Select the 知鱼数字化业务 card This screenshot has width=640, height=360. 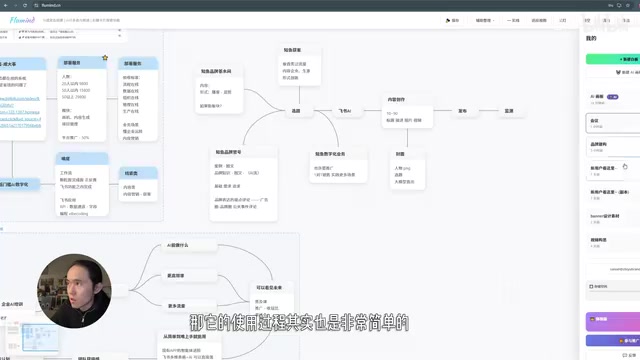(338, 165)
